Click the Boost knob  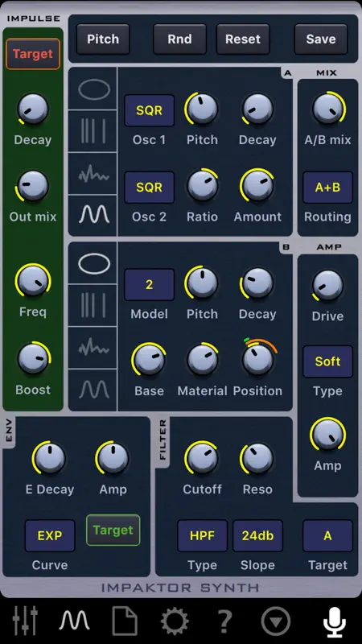(34, 358)
